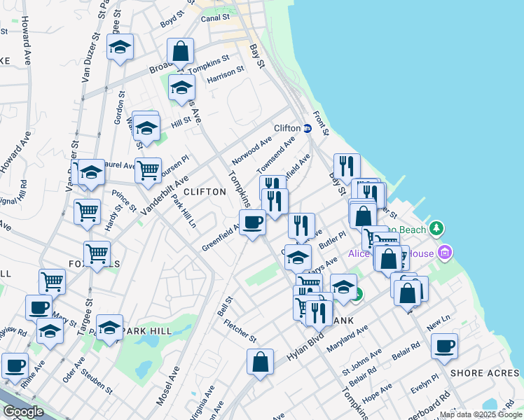
Task: Select the cafe marker near Shore Acres
Action: click(444, 346)
